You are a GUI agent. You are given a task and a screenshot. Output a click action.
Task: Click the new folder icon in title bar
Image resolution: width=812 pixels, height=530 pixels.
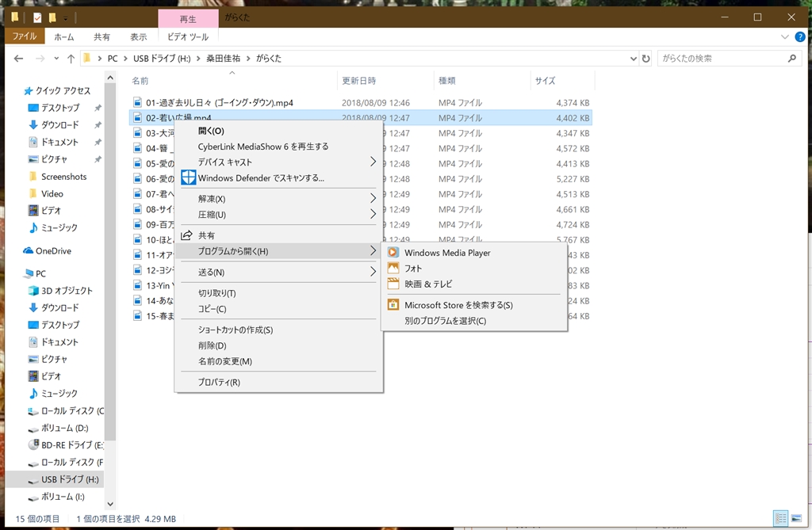tap(52, 17)
